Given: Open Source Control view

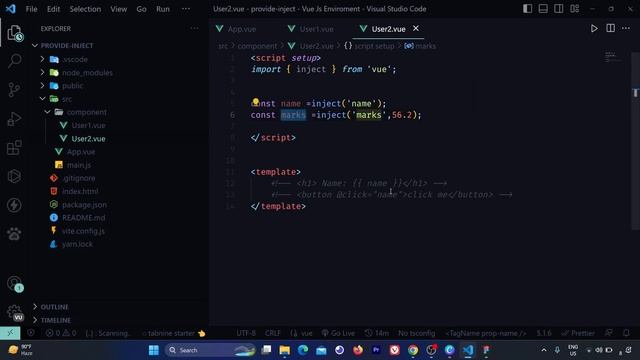Looking at the screenshot, I should point(14,90).
